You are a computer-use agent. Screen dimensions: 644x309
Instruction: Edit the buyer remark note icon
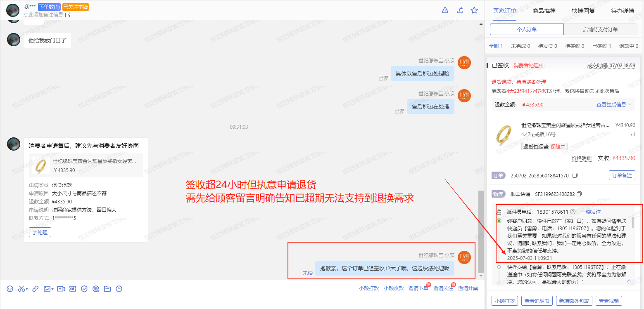click(68, 15)
